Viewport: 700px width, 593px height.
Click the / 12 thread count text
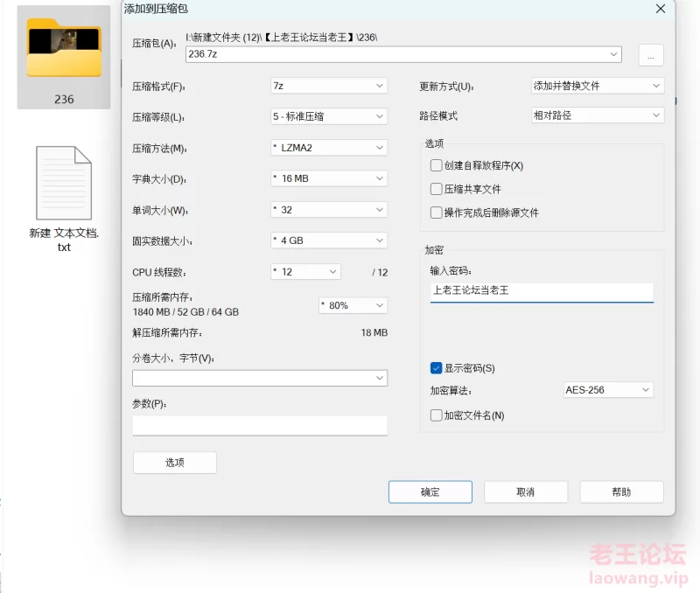[x=380, y=272]
